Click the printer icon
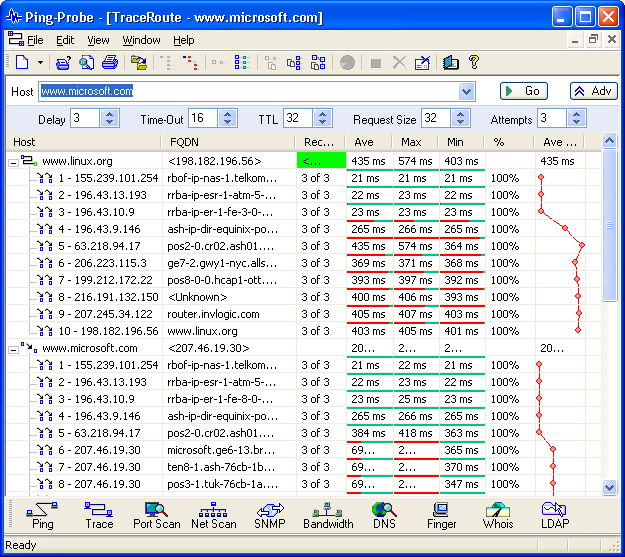The image size is (625, 557). tap(110, 63)
